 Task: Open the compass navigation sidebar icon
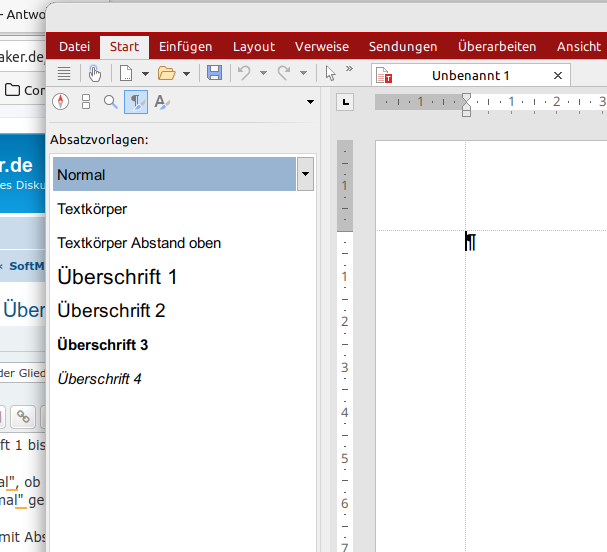click(60, 101)
